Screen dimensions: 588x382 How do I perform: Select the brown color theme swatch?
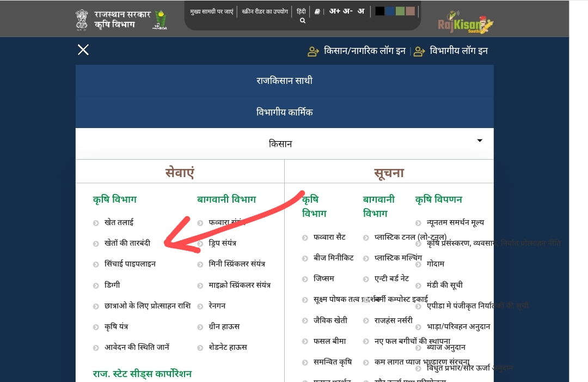pos(411,11)
